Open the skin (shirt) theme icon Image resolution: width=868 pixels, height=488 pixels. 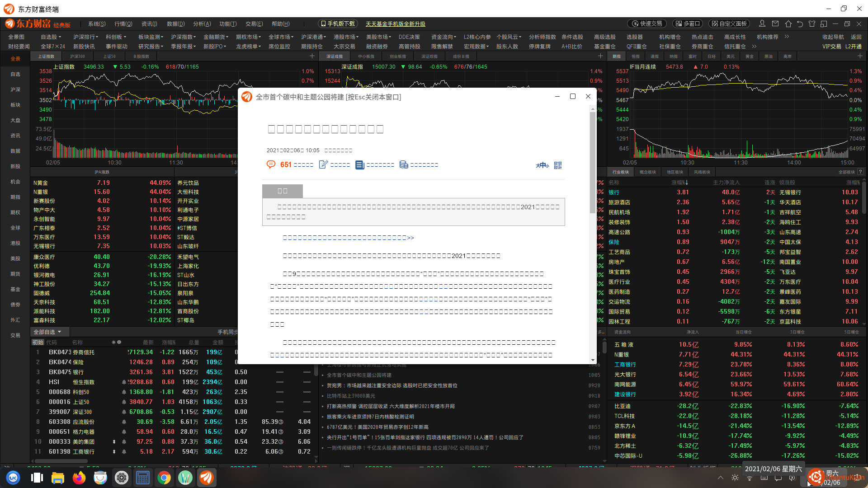[812, 23]
